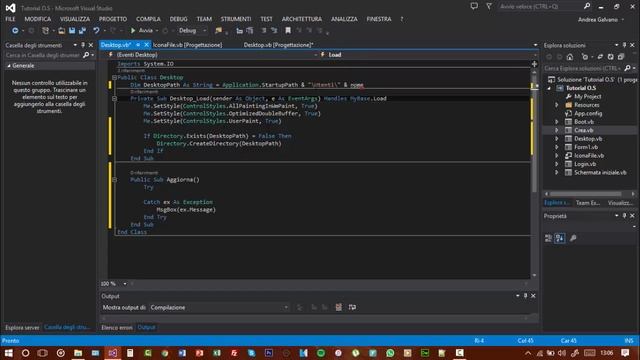This screenshot has height=360, width=640.
Task: Select My Project in Esplora soluzioni
Action: [x=587, y=97]
